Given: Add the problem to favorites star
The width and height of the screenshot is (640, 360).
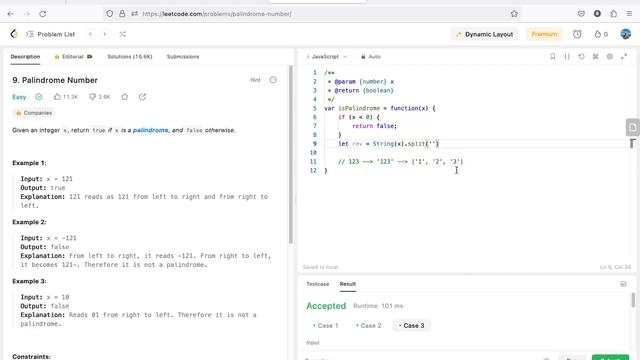Looking at the screenshot, I should pyautogui.click(x=124, y=97).
